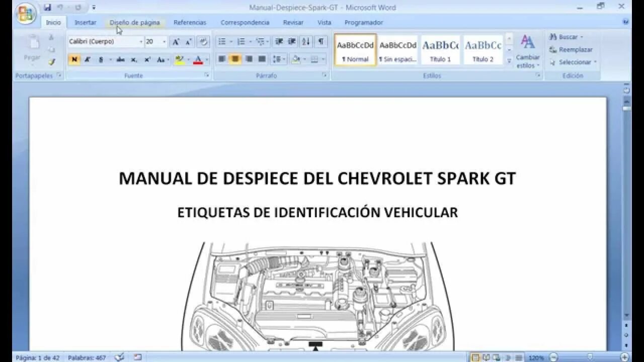Save the document from Quick Access toolbar
Viewport: 644px width, 362px height.
tap(47, 8)
